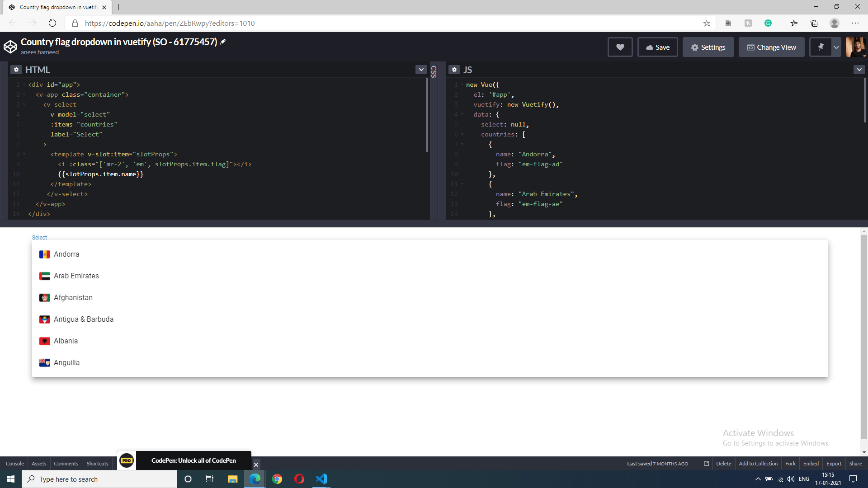This screenshot has height=488, width=868.
Task: Open the external preview icon near Delete
Action: (706, 463)
